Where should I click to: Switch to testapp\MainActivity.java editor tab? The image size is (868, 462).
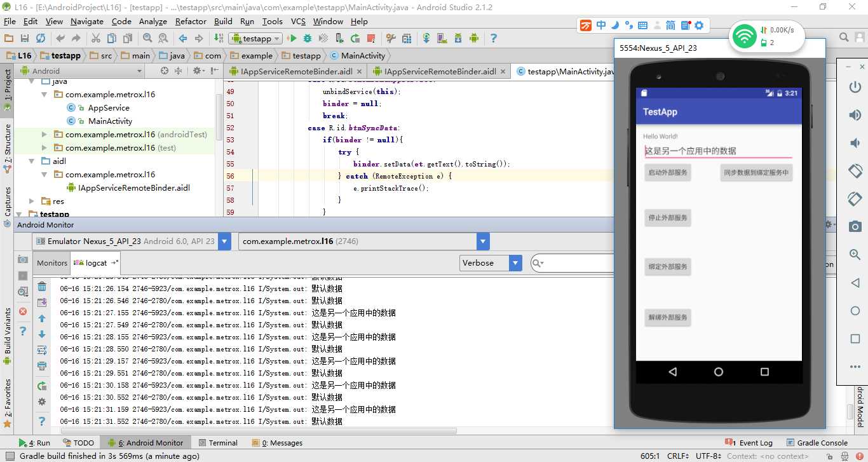pyautogui.click(x=564, y=72)
